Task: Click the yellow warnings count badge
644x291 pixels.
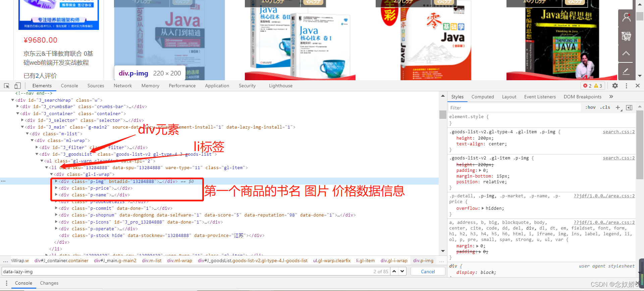Action: click(x=598, y=86)
